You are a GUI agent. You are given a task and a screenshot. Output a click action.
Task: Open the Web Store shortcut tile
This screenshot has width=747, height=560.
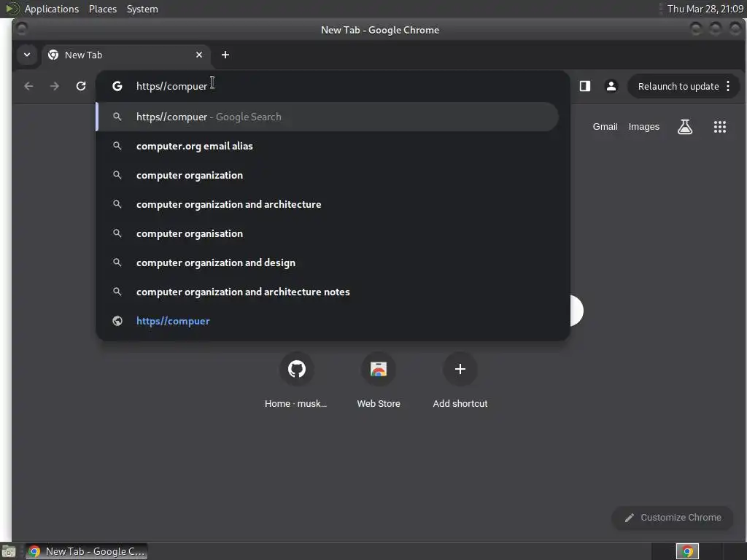(379, 381)
